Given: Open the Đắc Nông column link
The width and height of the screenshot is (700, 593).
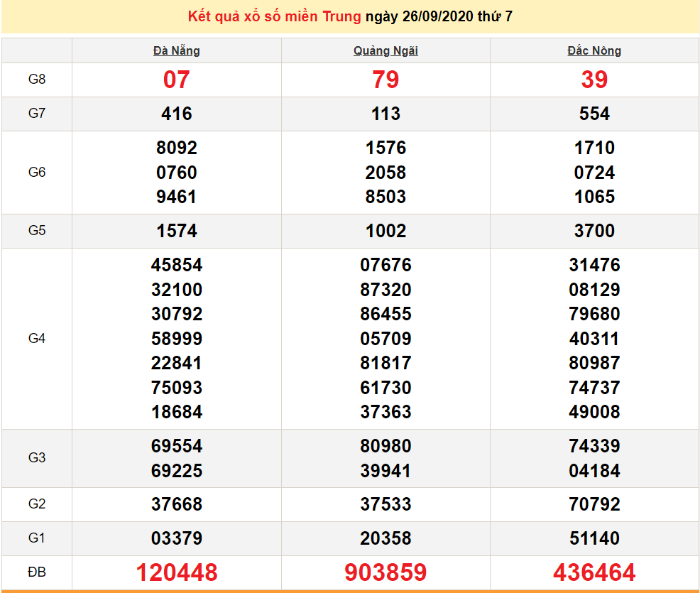Looking at the screenshot, I should (x=593, y=50).
